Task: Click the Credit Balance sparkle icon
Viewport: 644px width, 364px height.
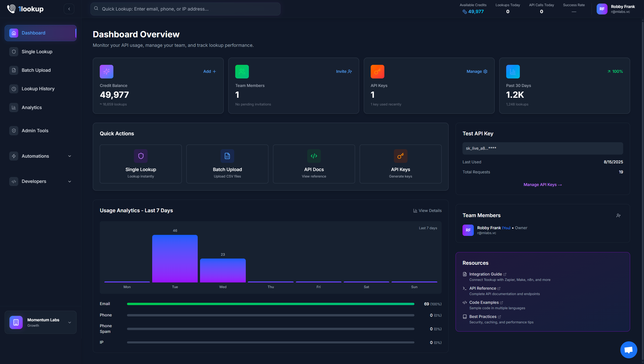Action: (x=106, y=72)
